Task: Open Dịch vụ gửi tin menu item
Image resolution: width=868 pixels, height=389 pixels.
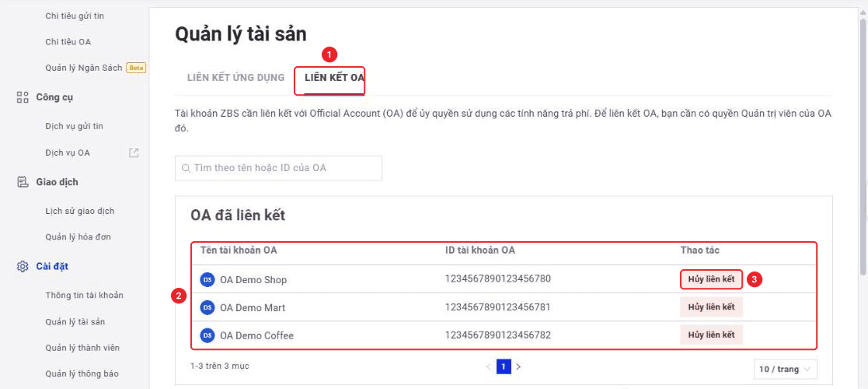Action: 74,126
